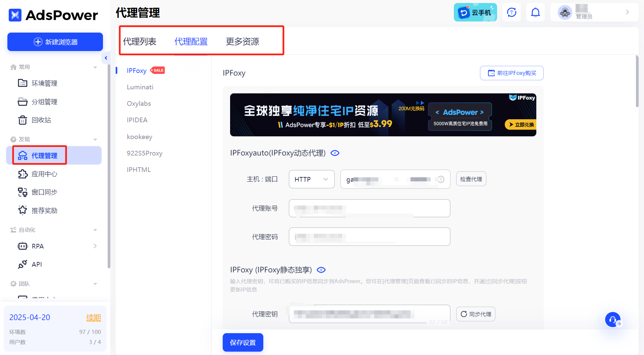Select IPIDEA in the provider list
Screen dimensions: 644x355
(x=137, y=120)
